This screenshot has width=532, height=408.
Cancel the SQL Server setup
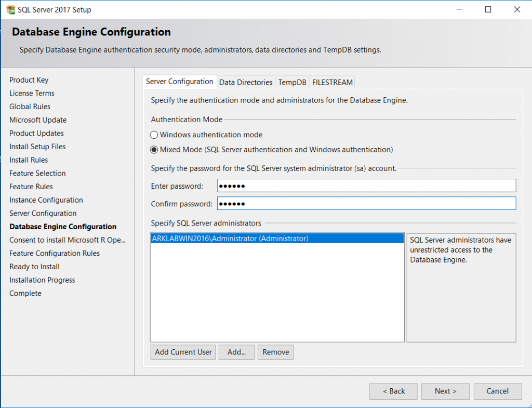(497, 391)
